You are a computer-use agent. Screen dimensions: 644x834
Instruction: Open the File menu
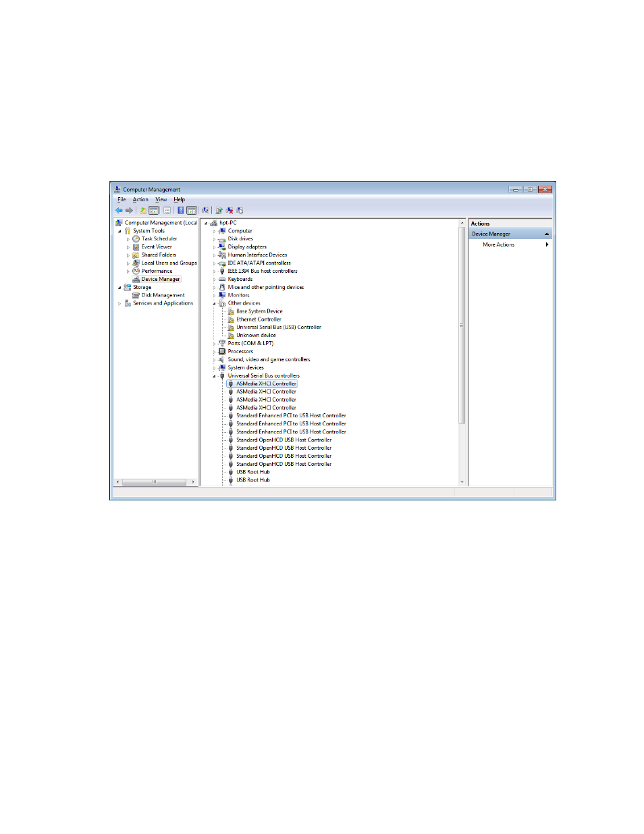122,199
